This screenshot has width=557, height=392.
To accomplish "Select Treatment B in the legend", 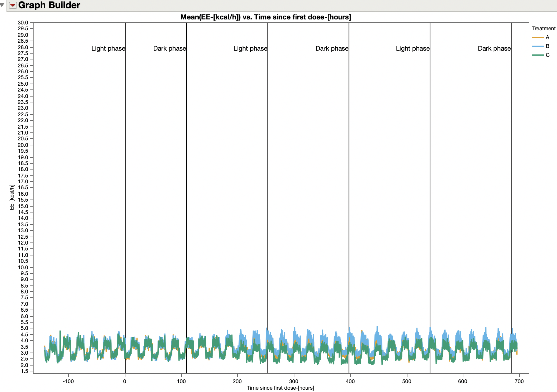I will point(548,46).
